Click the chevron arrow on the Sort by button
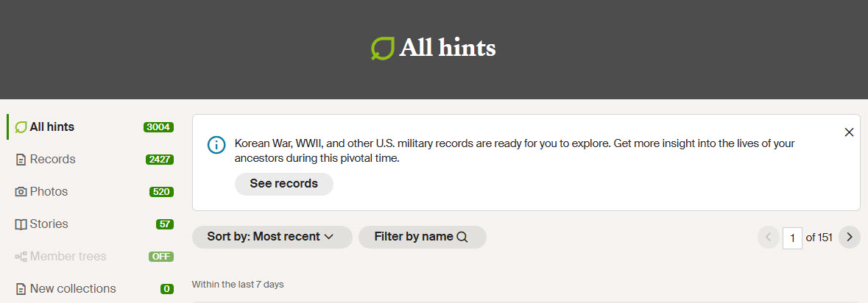Image resolution: width=868 pixels, height=303 pixels. tap(329, 237)
